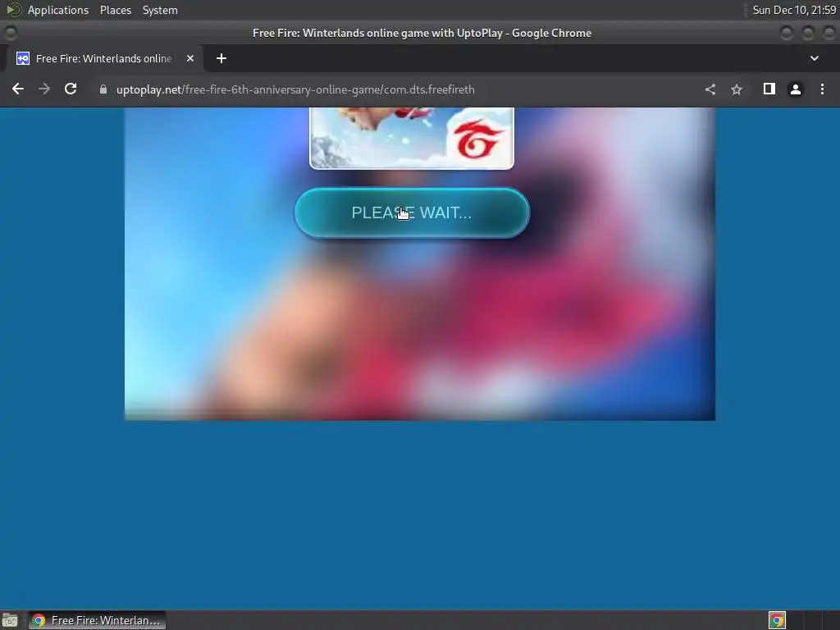Select the Free Fire: Winterlands online tab
840x630 pixels.
(x=105, y=58)
